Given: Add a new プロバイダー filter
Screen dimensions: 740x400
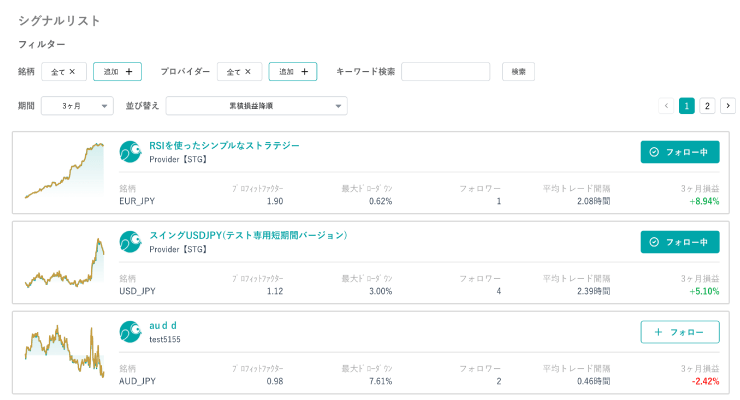Looking at the screenshot, I should click(292, 72).
